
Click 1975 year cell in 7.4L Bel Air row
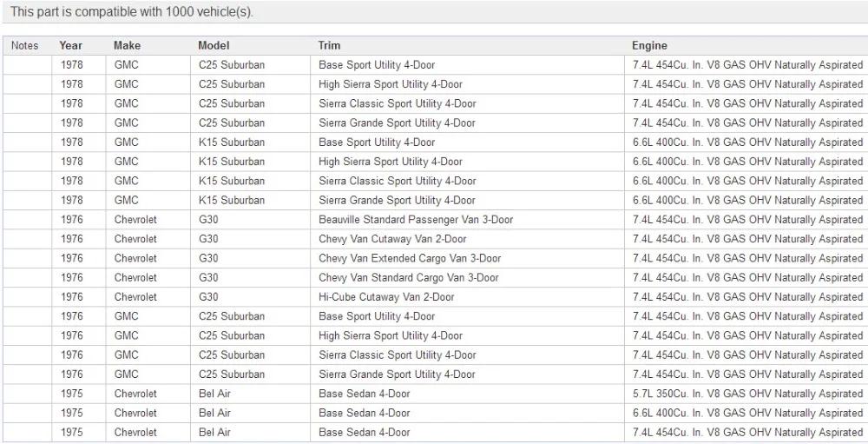79,433
